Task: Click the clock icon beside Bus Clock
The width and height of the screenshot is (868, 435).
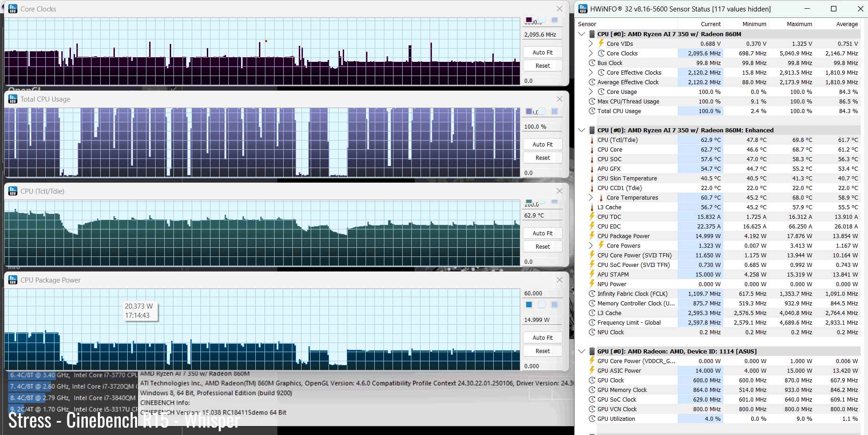Action: 592,63
